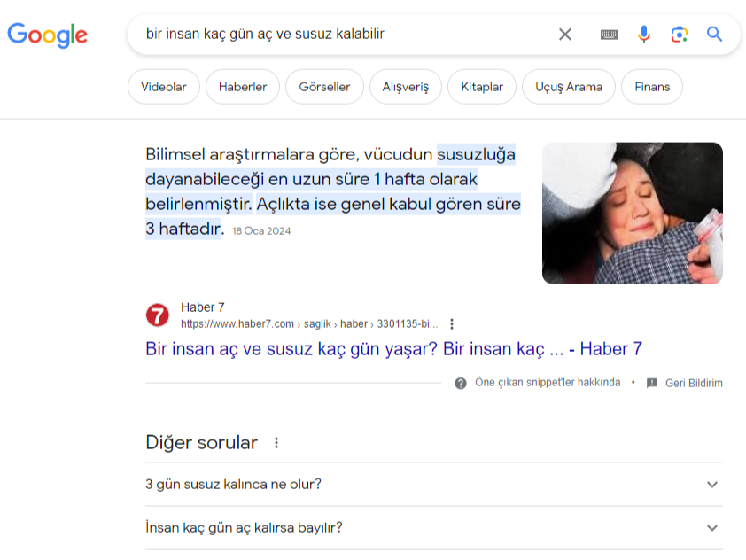Click the blue magnifier search icon
Image resolution: width=746 pixels, height=560 pixels.
714,35
